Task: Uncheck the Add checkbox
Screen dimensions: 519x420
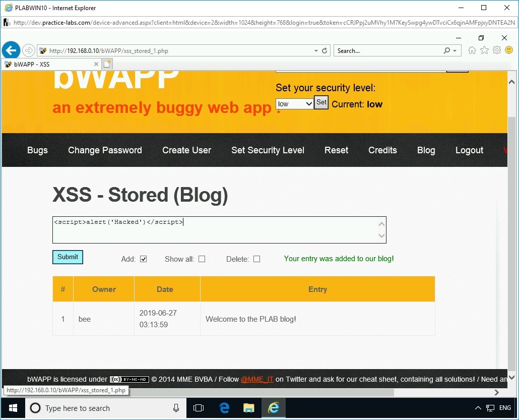Action: tap(143, 259)
